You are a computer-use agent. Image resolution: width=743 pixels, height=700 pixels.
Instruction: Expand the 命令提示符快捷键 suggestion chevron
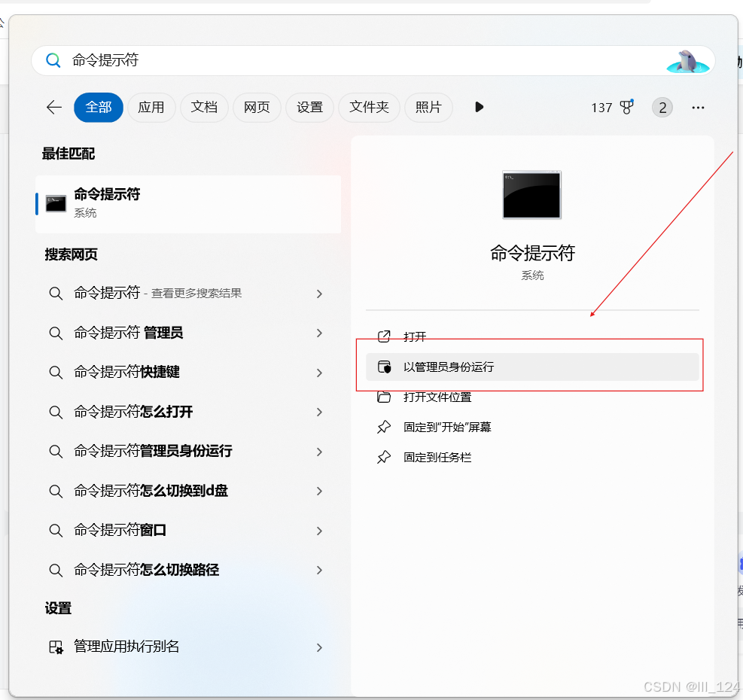click(x=318, y=373)
